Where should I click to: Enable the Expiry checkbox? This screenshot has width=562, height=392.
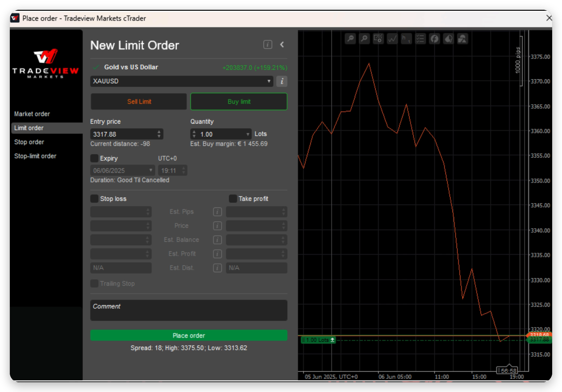coord(94,158)
